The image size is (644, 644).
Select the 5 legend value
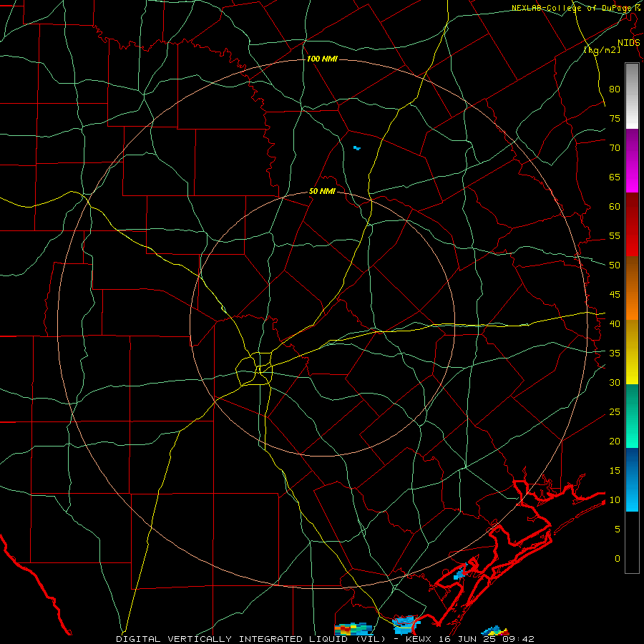[x=618, y=530]
